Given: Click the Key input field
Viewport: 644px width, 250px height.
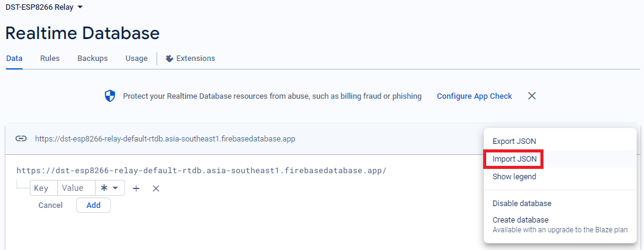Looking at the screenshot, I should (x=43, y=188).
